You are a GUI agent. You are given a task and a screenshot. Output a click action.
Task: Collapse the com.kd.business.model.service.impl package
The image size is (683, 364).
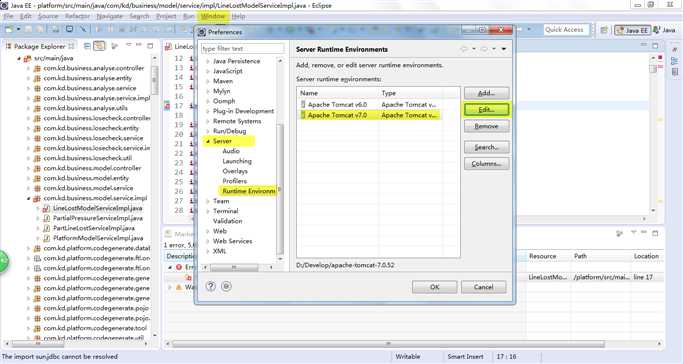click(29, 199)
